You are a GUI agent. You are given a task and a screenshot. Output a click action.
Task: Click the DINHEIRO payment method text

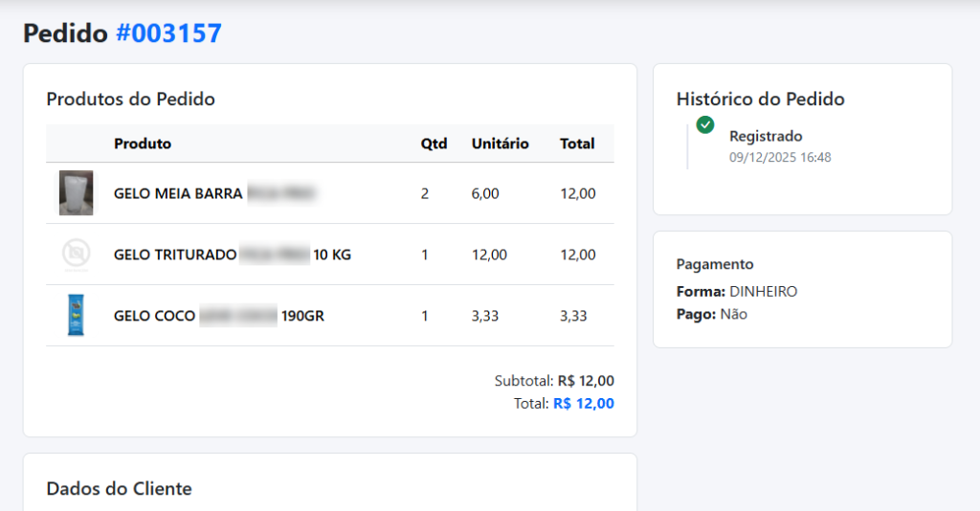tap(763, 291)
